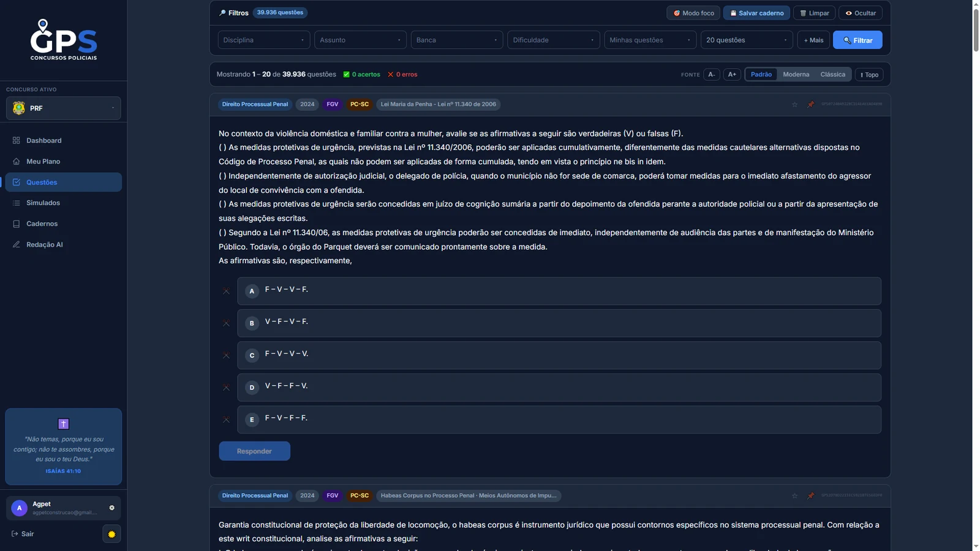Viewport: 980px width, 551px height.
Task: Jump to top with Topo button
Action: 869,75
